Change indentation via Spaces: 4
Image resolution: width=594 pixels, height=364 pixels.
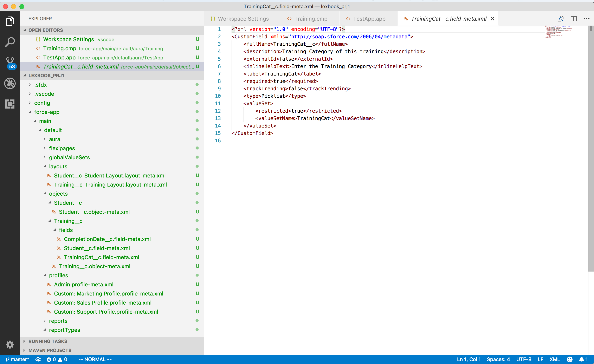tap(498, 359)
